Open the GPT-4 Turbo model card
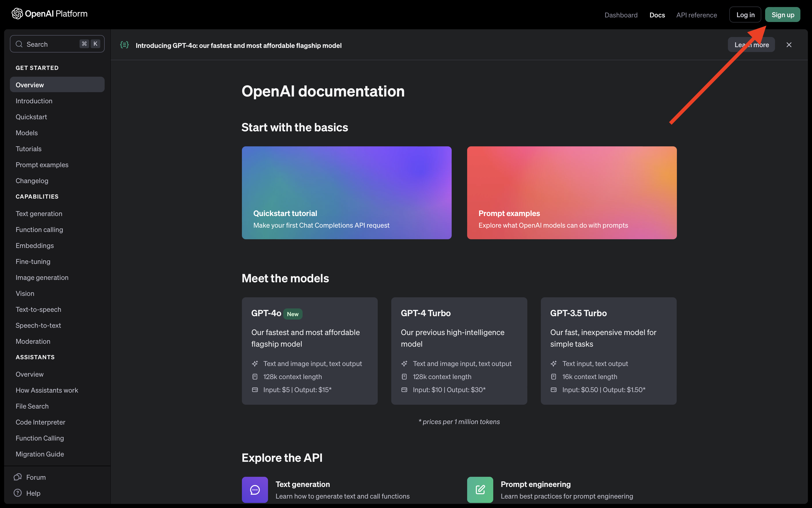 click(459, 351)
